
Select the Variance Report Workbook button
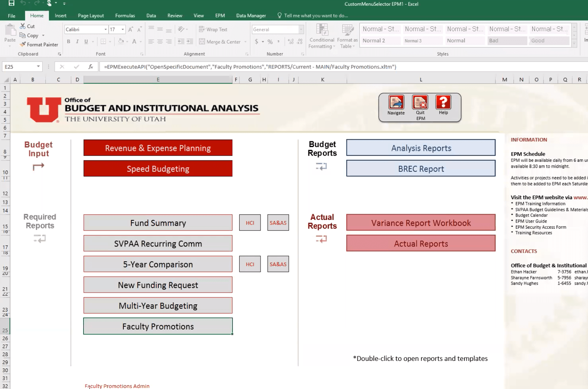pyautogui.click(x=421, y=223)
